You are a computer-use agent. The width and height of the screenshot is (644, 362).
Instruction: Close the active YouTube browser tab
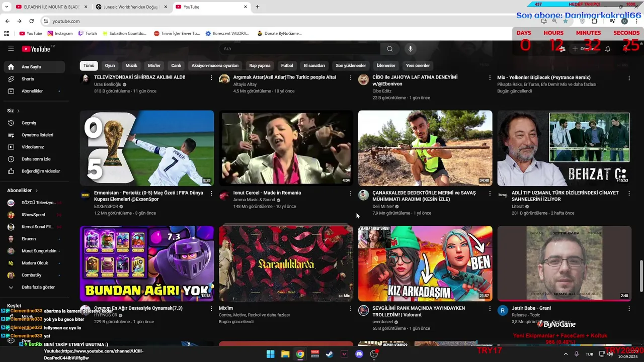[x=246, y=7]
